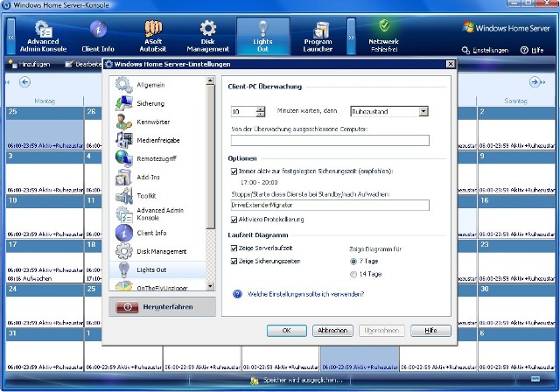Image resolution: width=560 pixels, height=392 pixels.
Task: Select the 14 Tage radio button
Action: (353, 274)
